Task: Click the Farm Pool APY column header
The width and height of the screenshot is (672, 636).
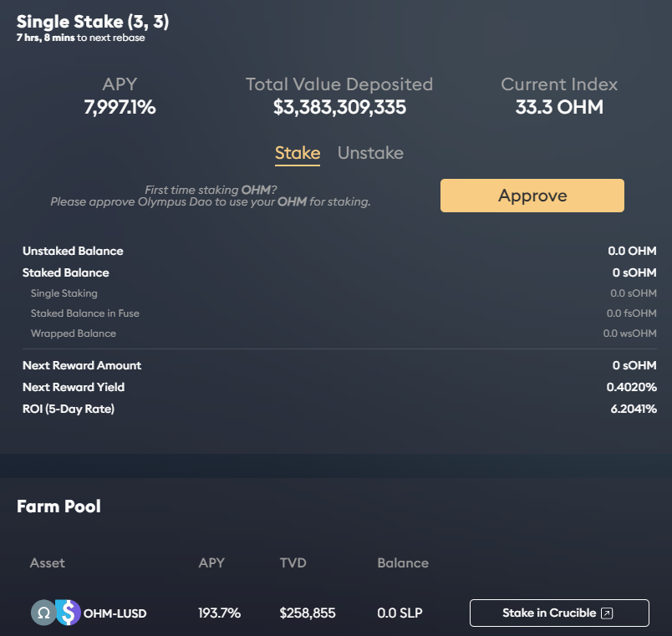Action: [211, 563]
